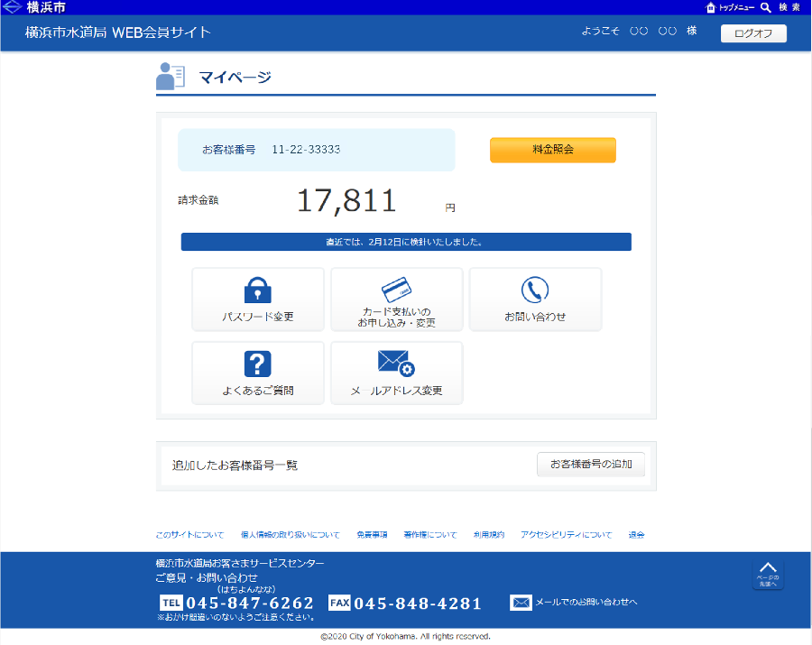Image resolution: width=812 pixels, height=645 pixels.
Task: Click the home icon for トップメニュー
Action: [711, 7]
